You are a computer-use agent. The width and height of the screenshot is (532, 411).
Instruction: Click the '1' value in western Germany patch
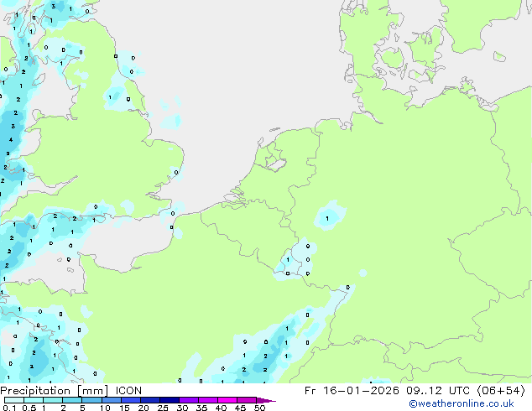[327, 218]
